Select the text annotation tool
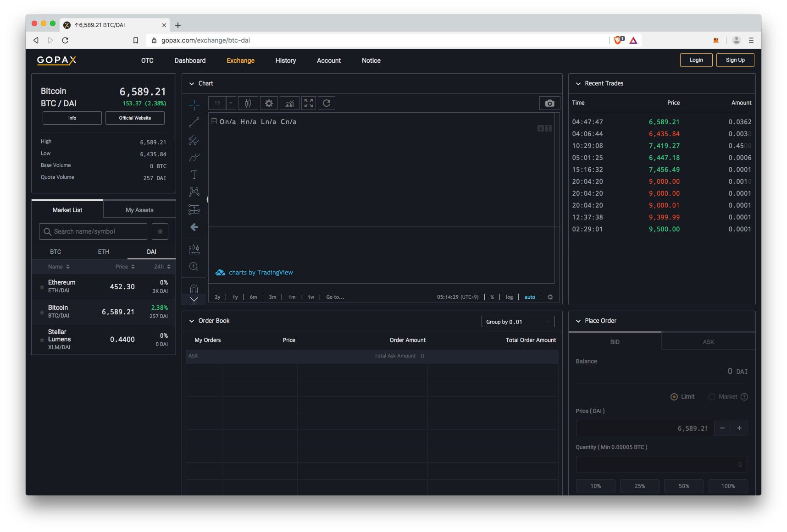787x532 pixels. (194, 175)
